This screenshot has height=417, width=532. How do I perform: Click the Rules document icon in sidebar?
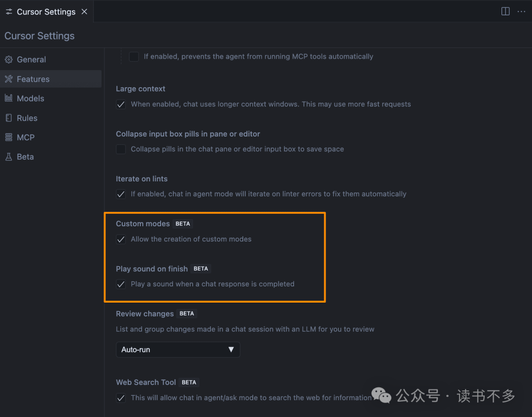(8, 118)
